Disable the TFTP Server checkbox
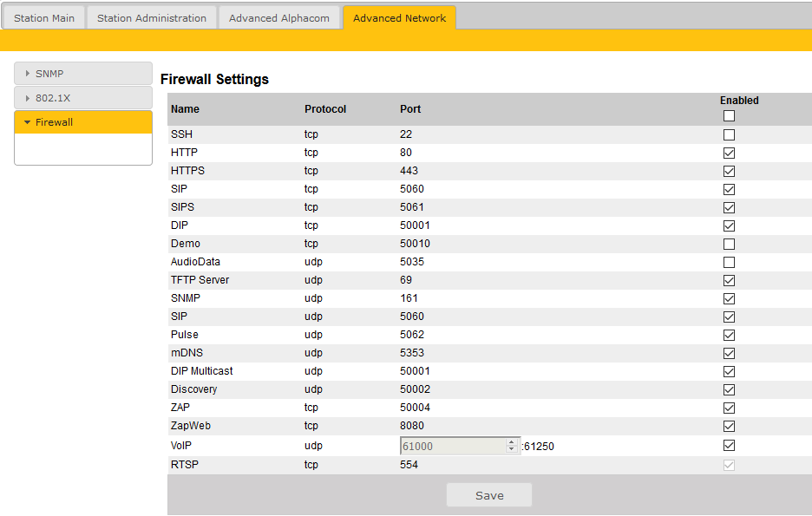Screen dimensions: 812x516 [x=729, y=280]
